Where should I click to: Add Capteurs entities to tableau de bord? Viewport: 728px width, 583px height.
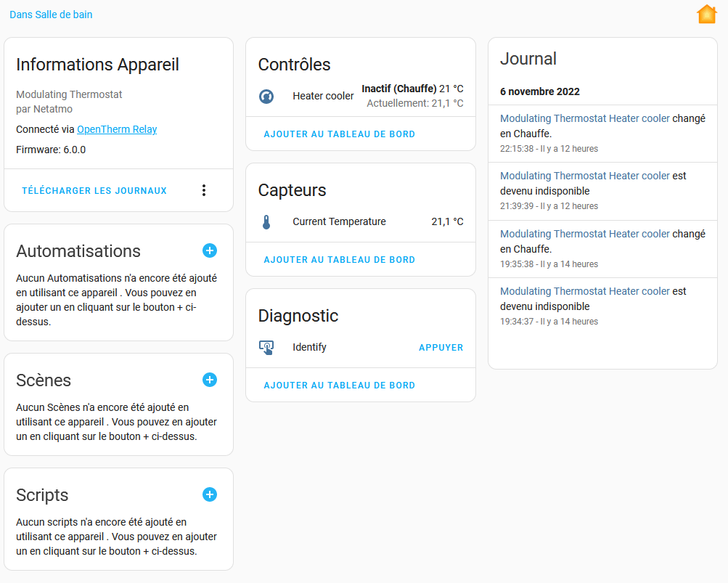click(x=340, y=260)
